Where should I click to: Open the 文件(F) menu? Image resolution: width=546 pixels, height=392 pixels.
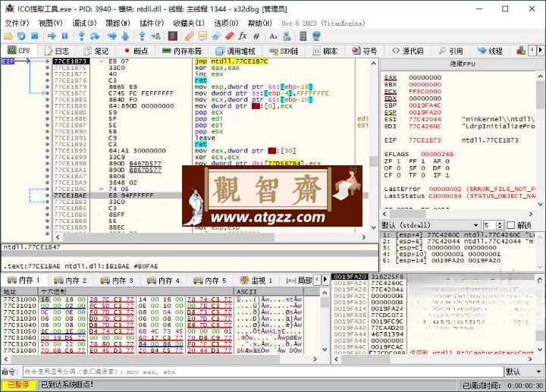17,24
